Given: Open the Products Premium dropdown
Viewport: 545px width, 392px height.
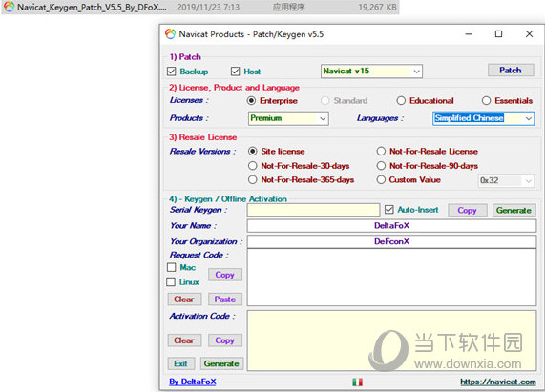Looking at the screenshot, I should pos(288,118).
